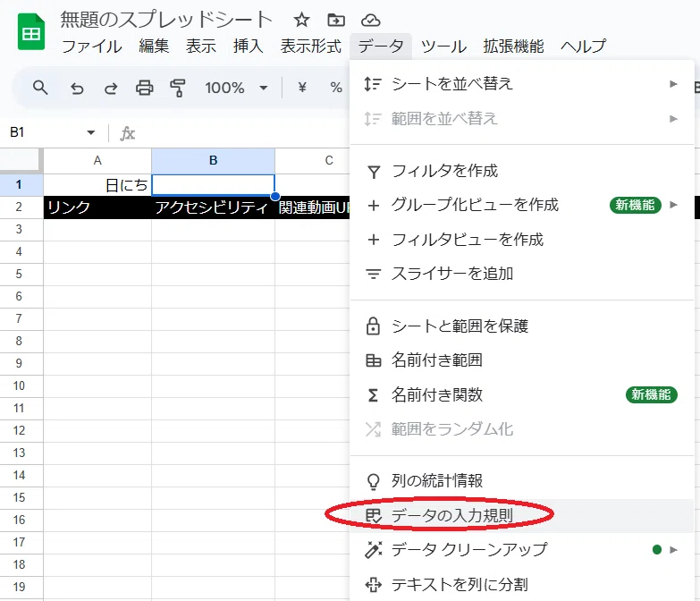Click the slicer icon beside スライサーを追加
Screen dimensions: 700x601
pos(373,275)
